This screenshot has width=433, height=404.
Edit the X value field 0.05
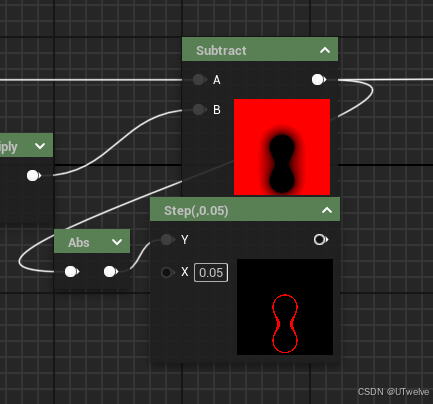211,273
